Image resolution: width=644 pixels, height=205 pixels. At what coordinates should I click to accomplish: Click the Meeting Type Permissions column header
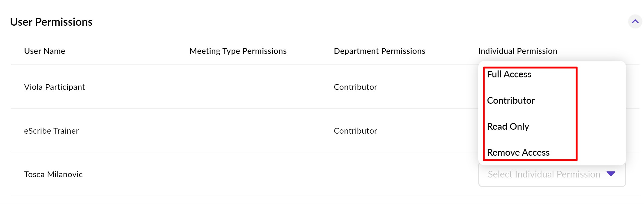tap(238, 51)
